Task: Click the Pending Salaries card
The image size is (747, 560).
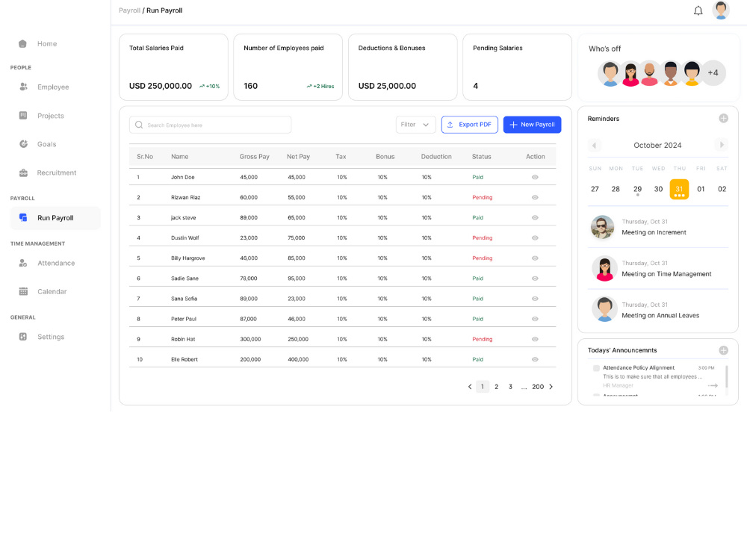Action: coord(517,67)
